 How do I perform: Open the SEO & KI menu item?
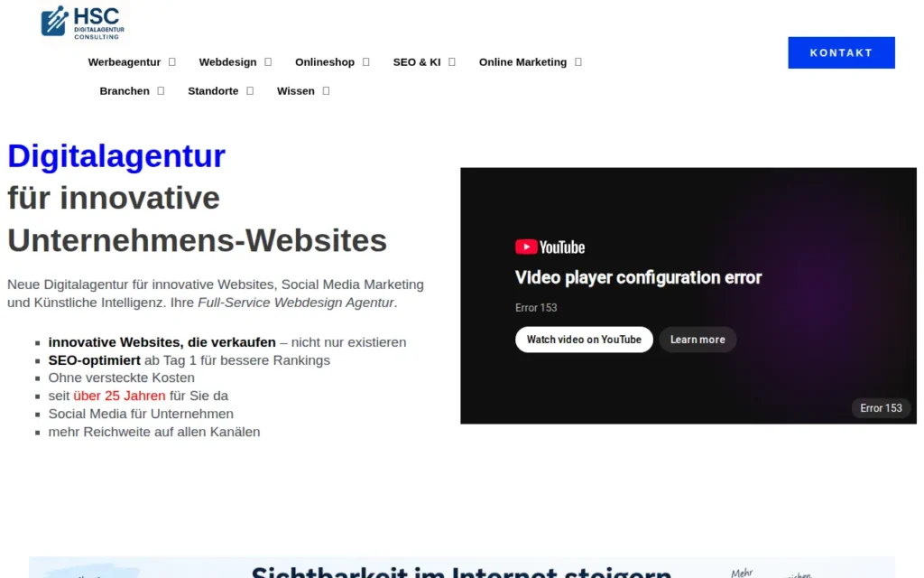tap(417, 62)
